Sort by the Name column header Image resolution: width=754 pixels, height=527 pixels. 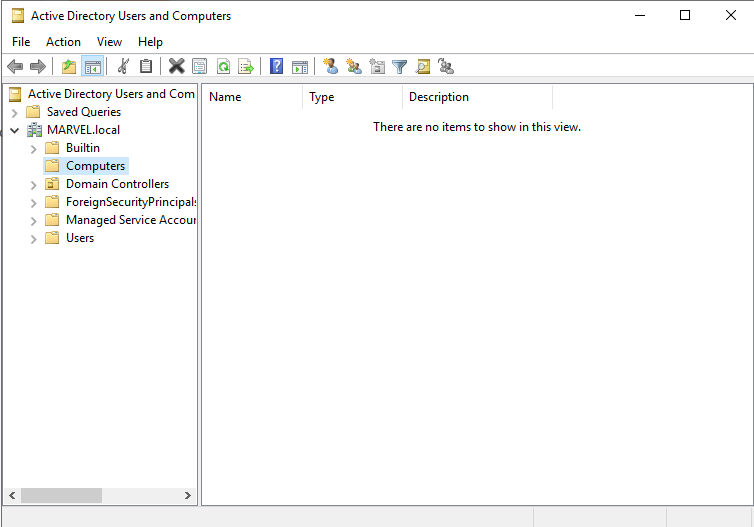pos(251,97)
